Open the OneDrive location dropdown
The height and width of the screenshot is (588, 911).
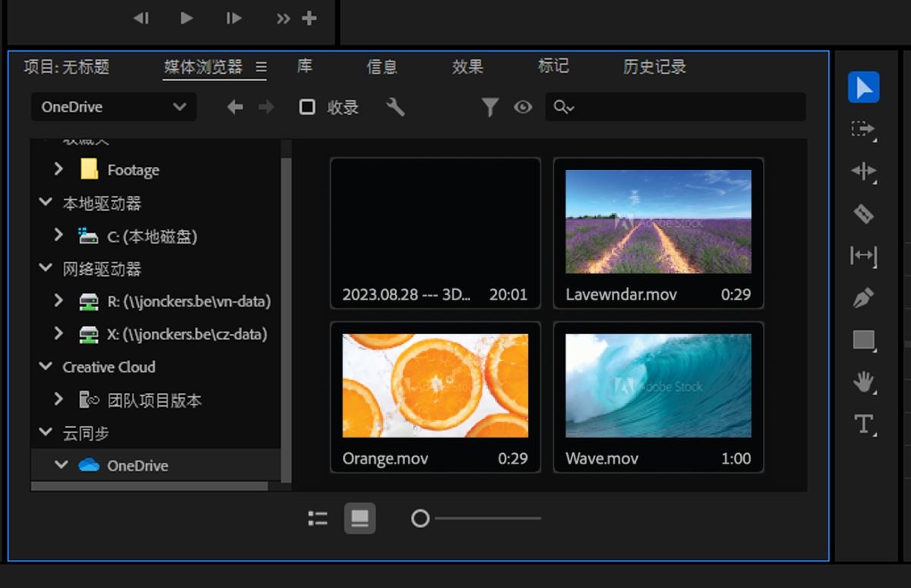[x=113, y=107]
